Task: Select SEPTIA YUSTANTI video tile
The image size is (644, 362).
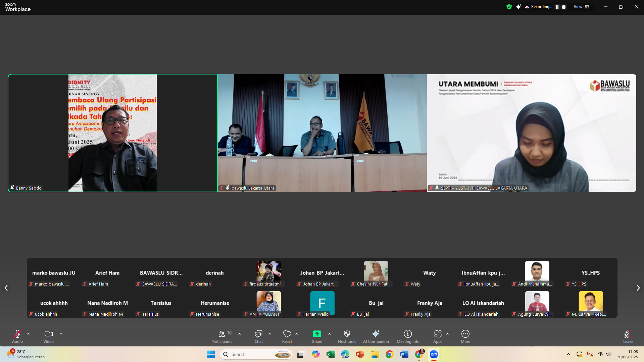Action: tap(532, 133)
